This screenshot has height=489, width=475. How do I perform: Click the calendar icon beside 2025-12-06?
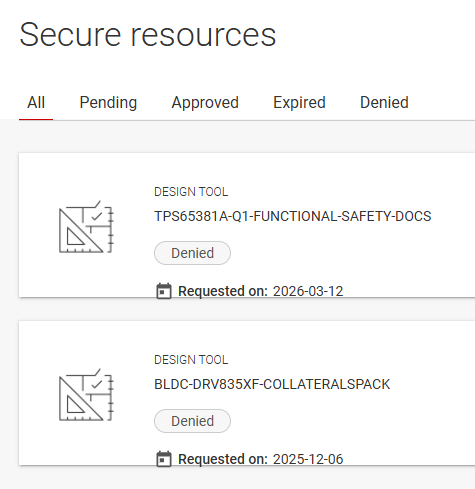(164, 459)
